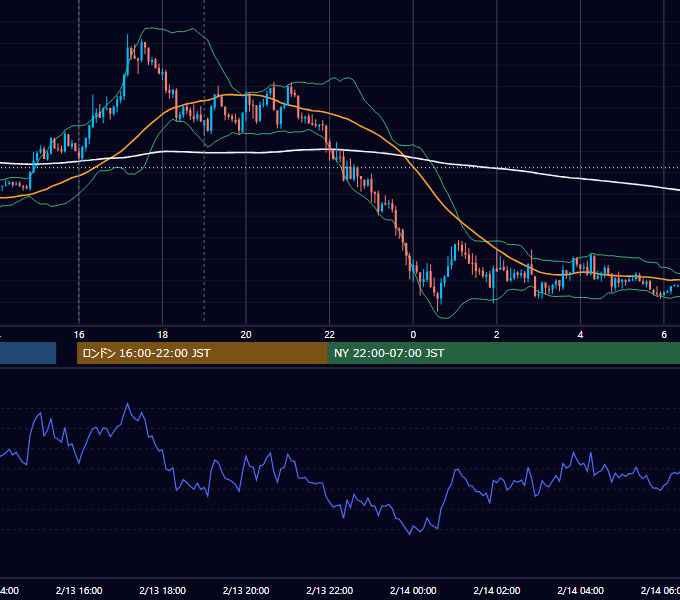
Task: Click the 2 hour label on price chart axis
Action: coord(497,335)
